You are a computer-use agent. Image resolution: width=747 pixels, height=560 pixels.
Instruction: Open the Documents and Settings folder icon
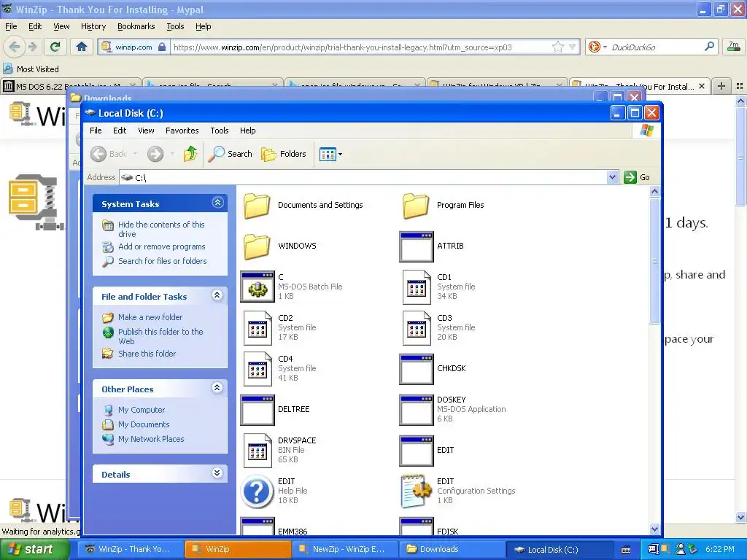pyautogui.click(x=258, y=206)
